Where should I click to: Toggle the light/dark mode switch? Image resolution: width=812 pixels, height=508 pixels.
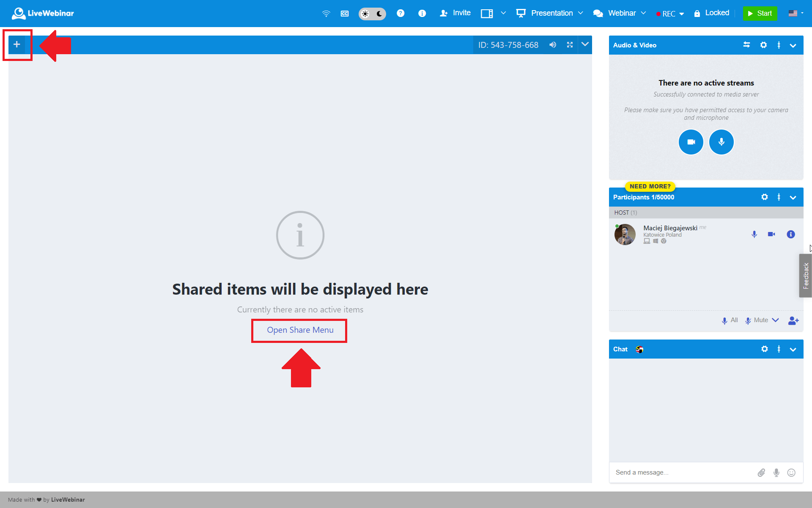(372, 14)
